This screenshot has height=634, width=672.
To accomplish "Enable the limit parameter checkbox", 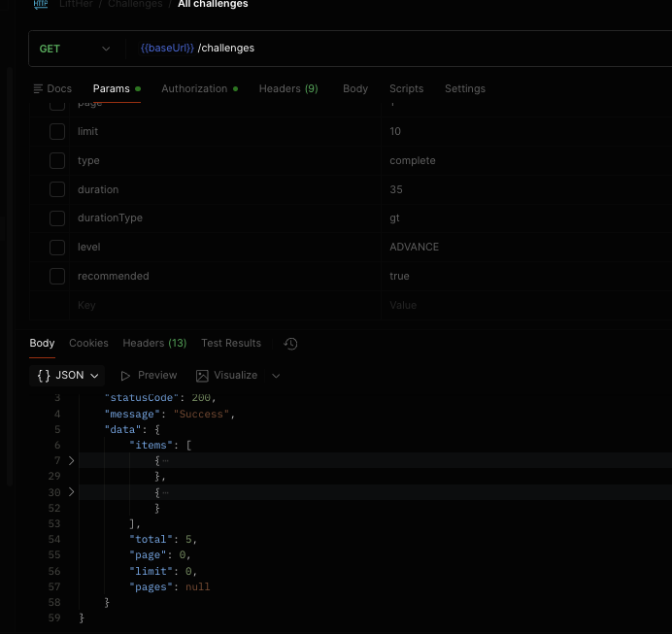I will [x=57, y=132].
